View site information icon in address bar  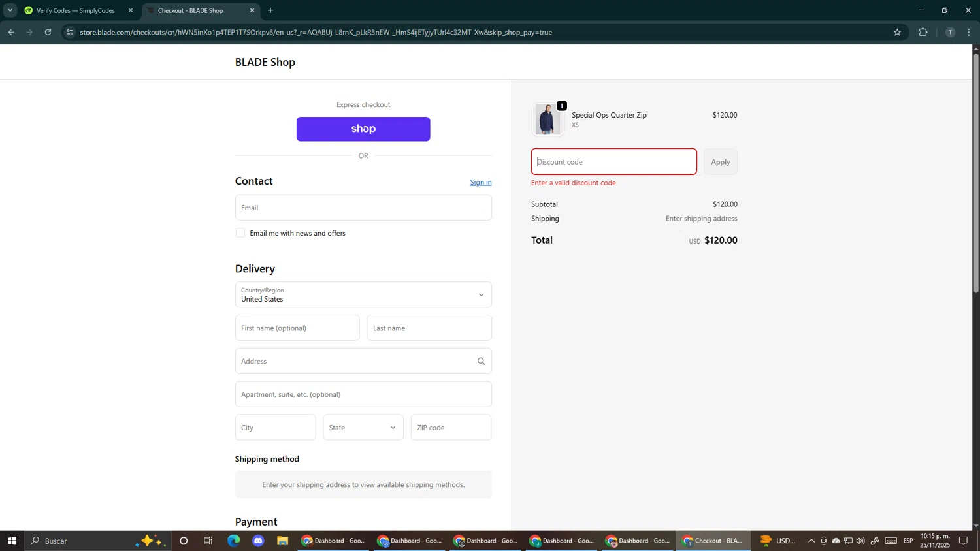click(70, 32)
